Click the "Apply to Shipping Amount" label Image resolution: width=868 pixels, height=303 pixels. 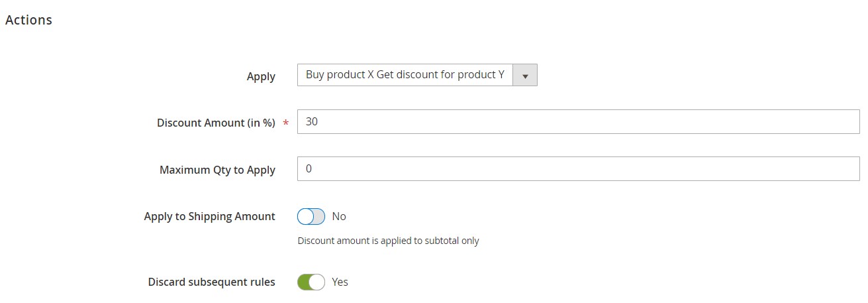click(x=209, y=216)
